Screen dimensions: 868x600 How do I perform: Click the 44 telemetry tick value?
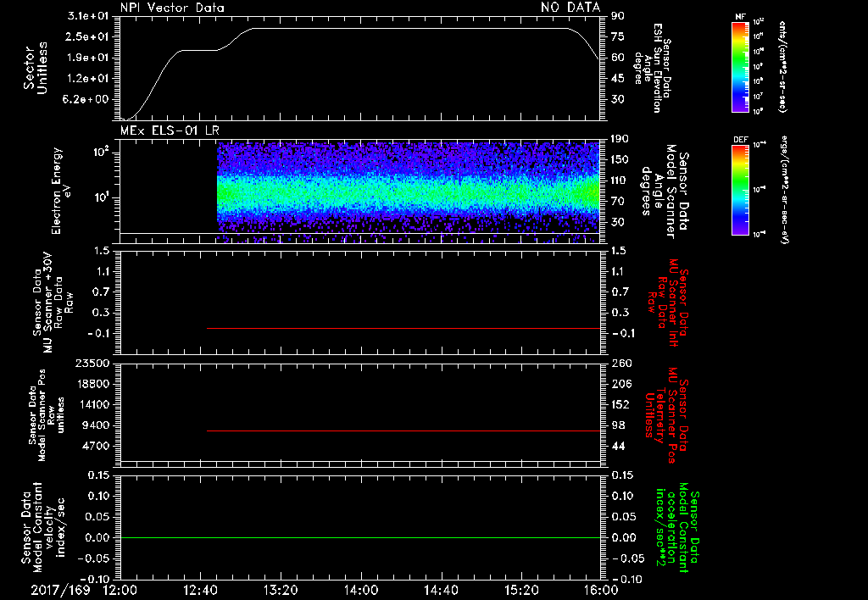[618, 446]
